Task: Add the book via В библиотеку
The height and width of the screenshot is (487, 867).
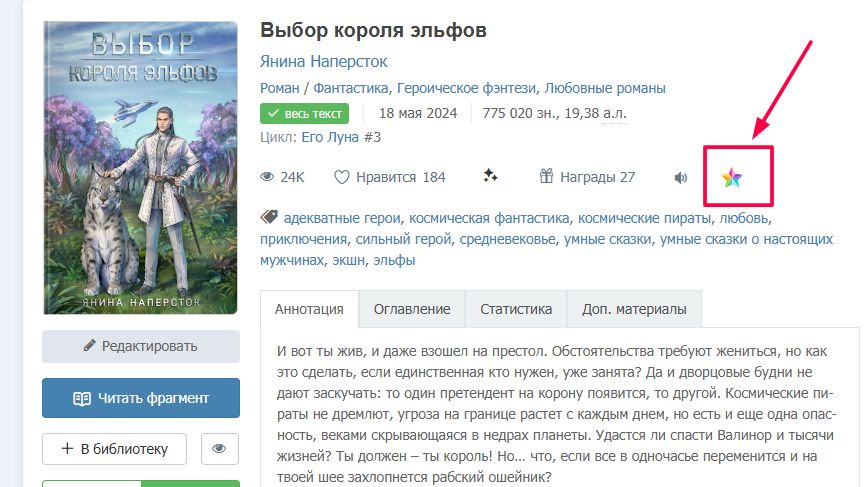Action: pos(114,449)
